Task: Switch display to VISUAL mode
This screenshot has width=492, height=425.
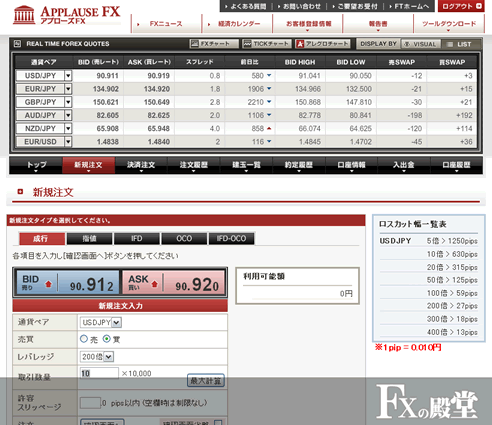Action: (420, 44)
